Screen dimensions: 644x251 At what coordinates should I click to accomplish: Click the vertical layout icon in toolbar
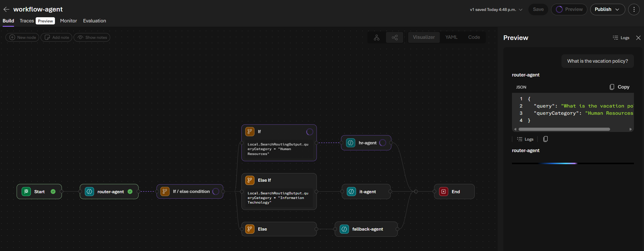[377, 37]
